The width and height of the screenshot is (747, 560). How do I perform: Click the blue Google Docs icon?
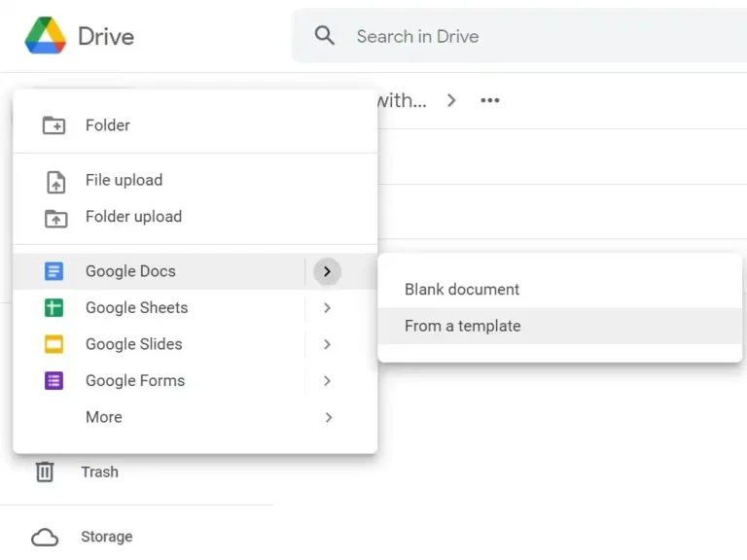point(53,271)
